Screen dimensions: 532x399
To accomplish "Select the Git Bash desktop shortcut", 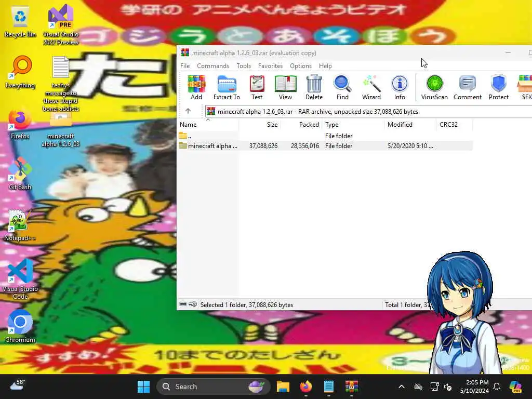I will pyautogui.click(x=20, y=174).
